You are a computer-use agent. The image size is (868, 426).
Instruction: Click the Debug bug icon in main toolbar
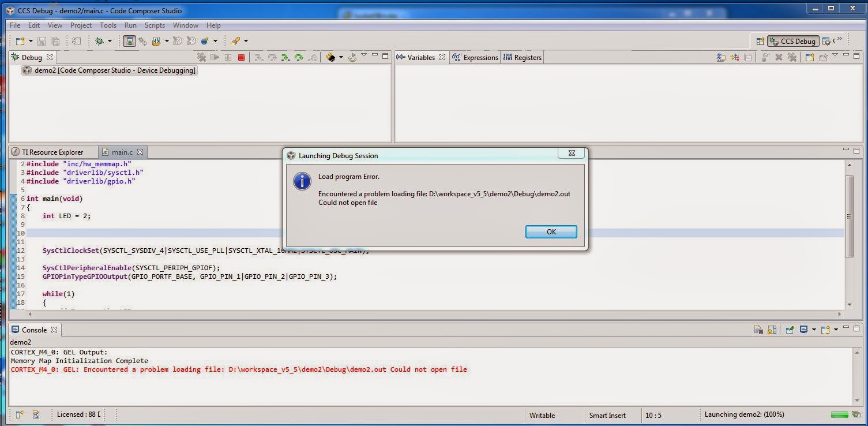99,41
